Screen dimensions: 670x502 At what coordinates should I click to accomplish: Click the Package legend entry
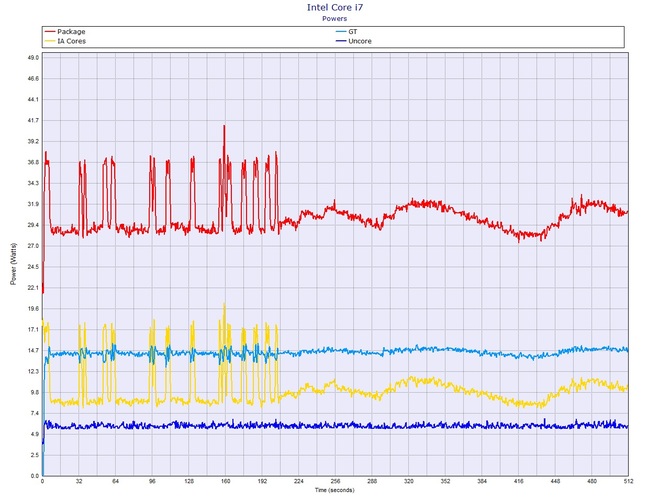point(65,32)
